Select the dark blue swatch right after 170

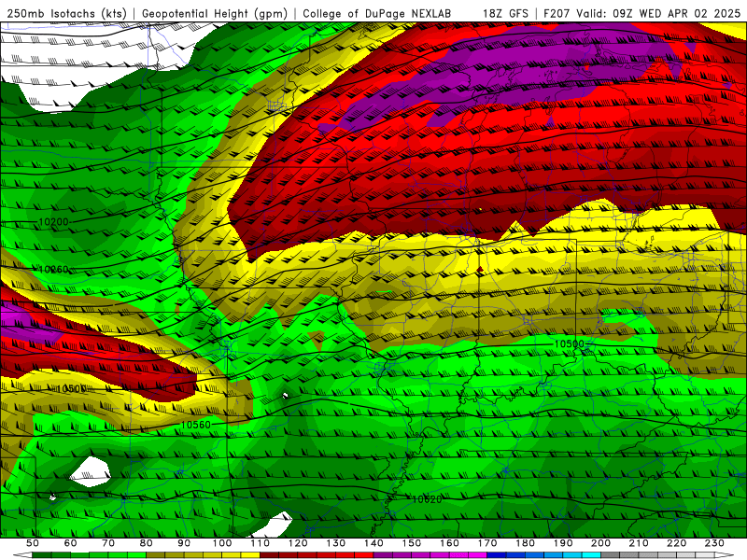coord(497,554)
